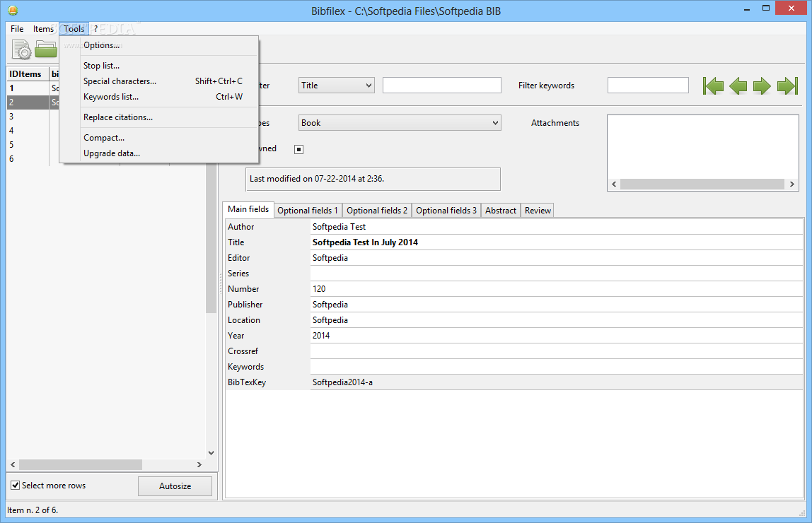Click the Location field value Softpedia
This screenshot has width=812, height=523.
pos(330,319)
